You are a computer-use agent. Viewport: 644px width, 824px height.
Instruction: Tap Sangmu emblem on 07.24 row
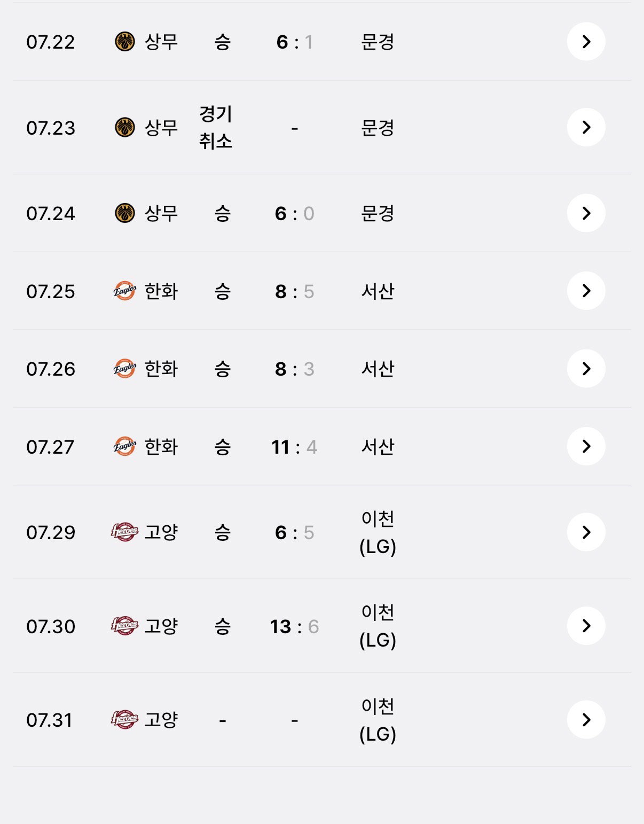(125, 213)
